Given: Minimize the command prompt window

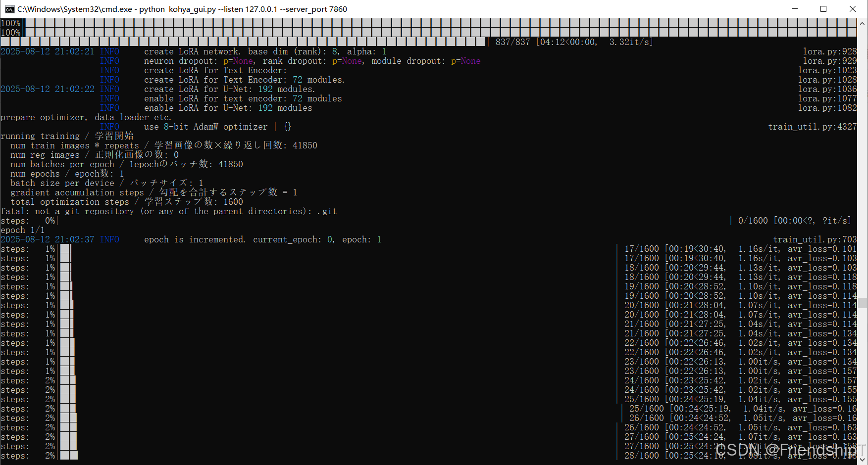Looking at the screenshot, I should click(x=795, y=9).
